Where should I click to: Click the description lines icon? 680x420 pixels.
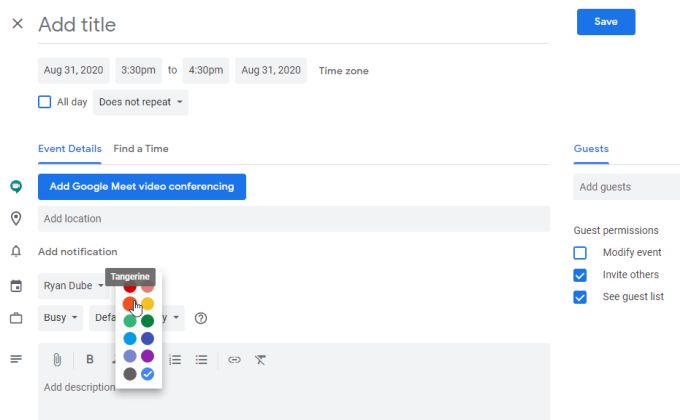(16, 359)
